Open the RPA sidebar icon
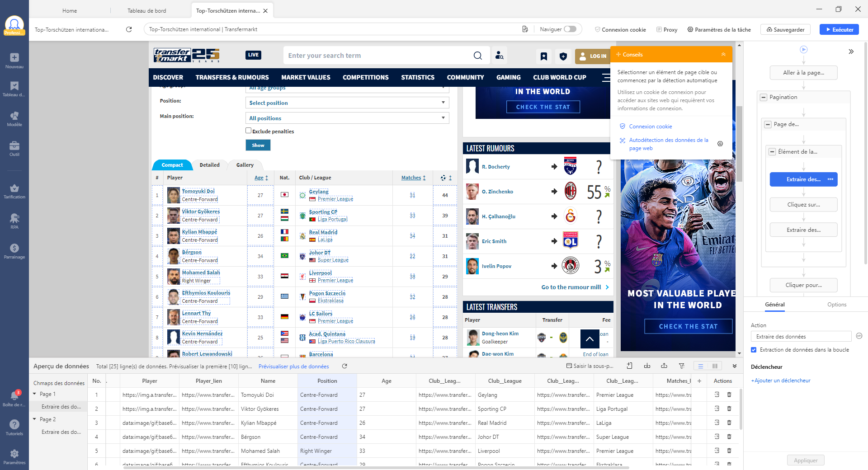This screenshot has width=868, height=470. pyautogui.click(x=14, y=221)
